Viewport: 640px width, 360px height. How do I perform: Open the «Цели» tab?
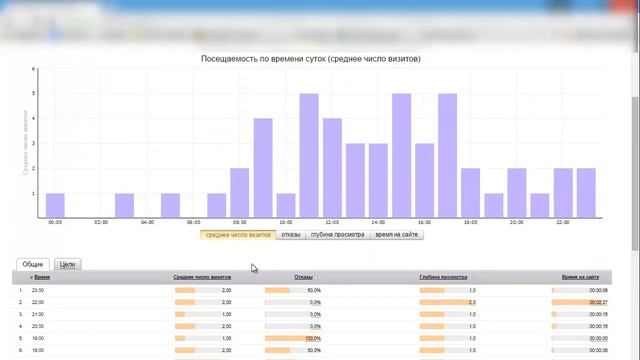(x=67, y=264)
